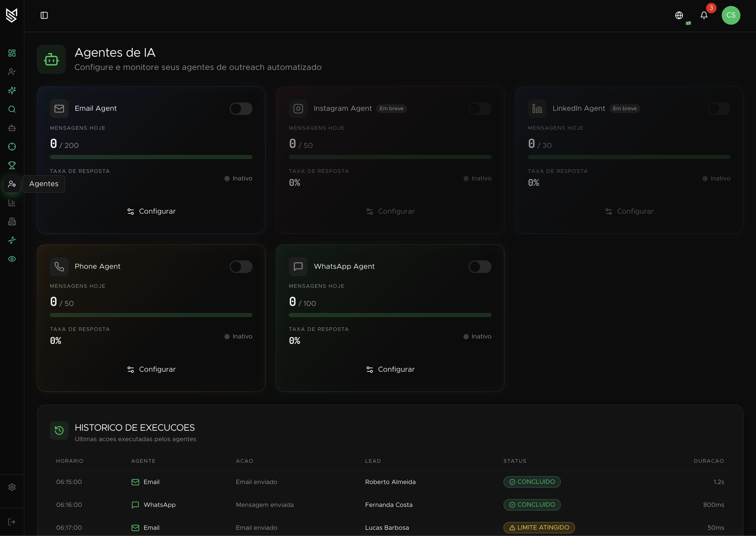The image size is (756, 536).
Task: Click the Roberto Almeida execution row
Action: pyautogui.click(x=390, y=482)
